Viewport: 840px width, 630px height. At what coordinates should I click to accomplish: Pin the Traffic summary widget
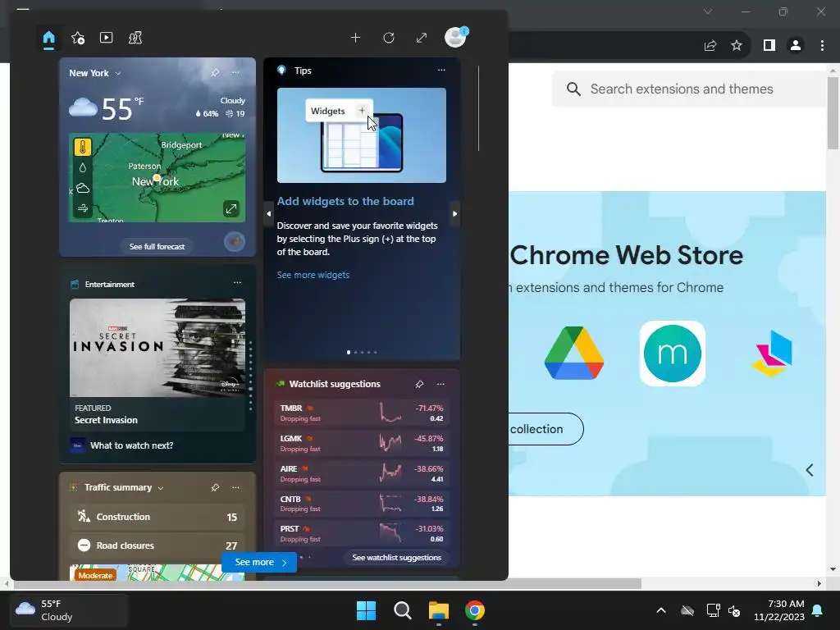click(215, 487)
